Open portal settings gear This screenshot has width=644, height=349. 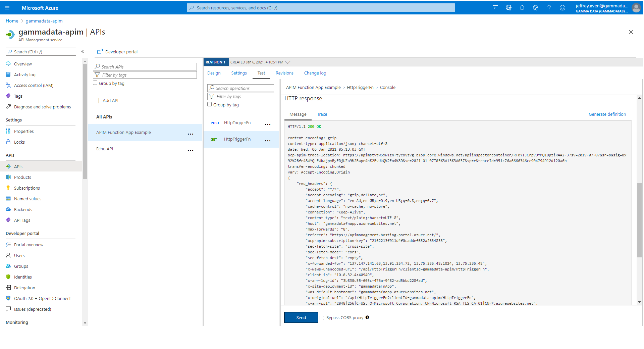536,8
